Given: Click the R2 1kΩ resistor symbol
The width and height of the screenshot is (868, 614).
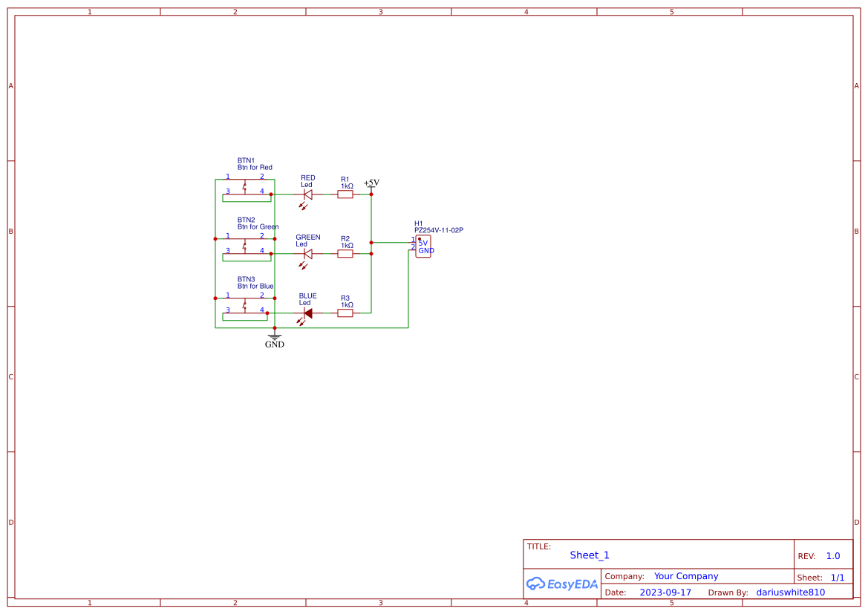Looking at the screenshot, I should (x=345, y=253).
